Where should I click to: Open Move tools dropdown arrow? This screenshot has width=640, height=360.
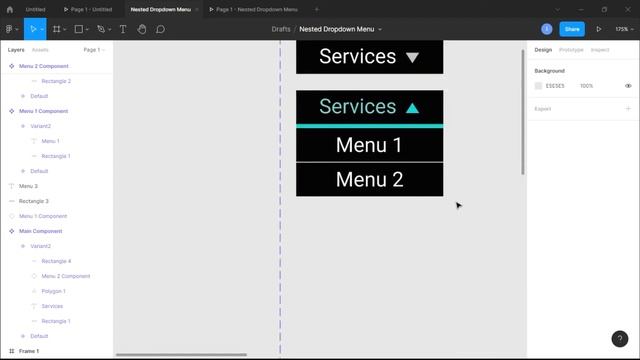point(42,29)
